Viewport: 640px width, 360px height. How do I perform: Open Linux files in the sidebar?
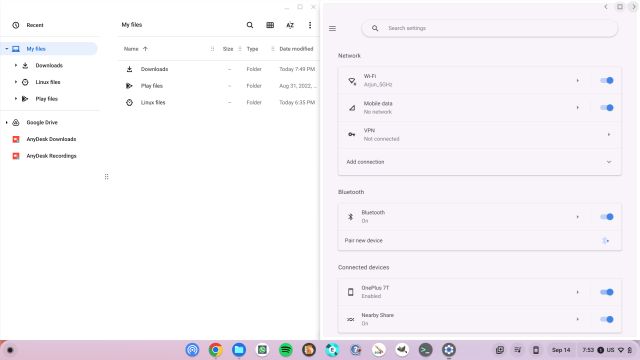(x=48, y=82)
